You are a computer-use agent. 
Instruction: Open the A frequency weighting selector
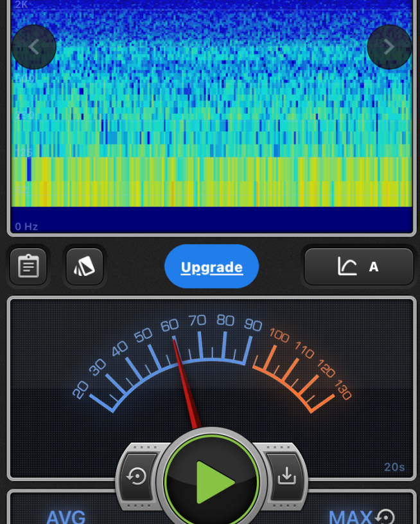[358, 266]
